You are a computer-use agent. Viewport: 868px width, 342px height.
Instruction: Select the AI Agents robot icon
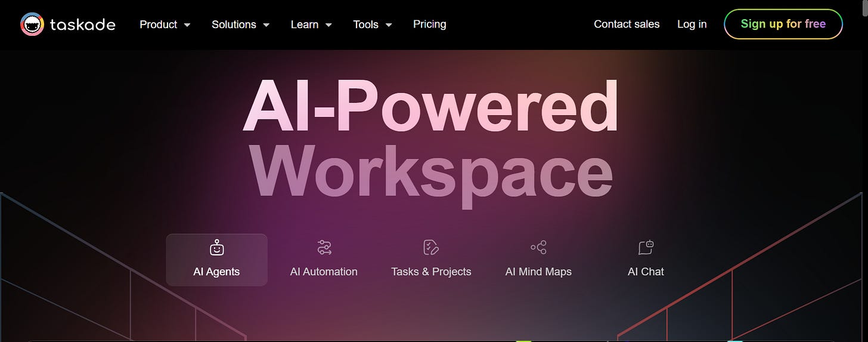click(x=217, y=247)
